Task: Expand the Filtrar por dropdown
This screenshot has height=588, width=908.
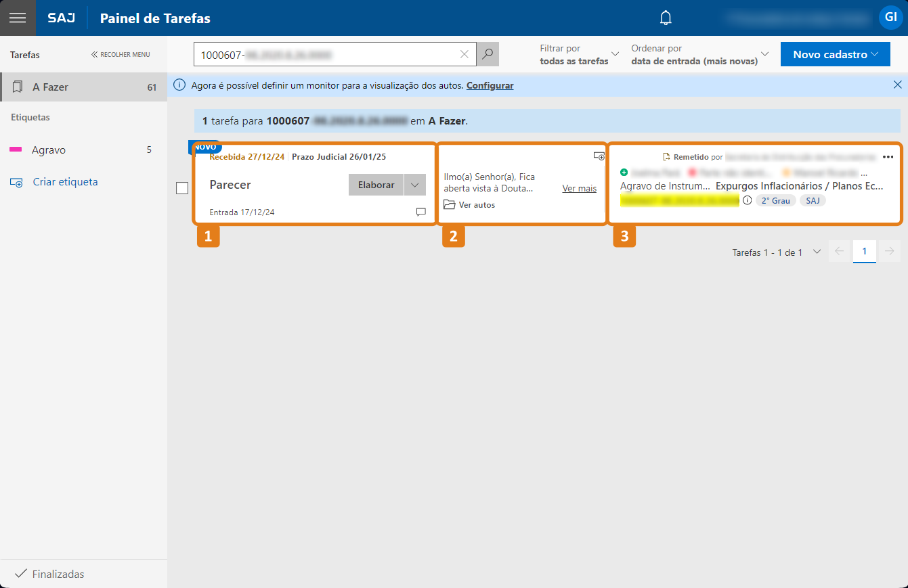Action: pos(579,54)
